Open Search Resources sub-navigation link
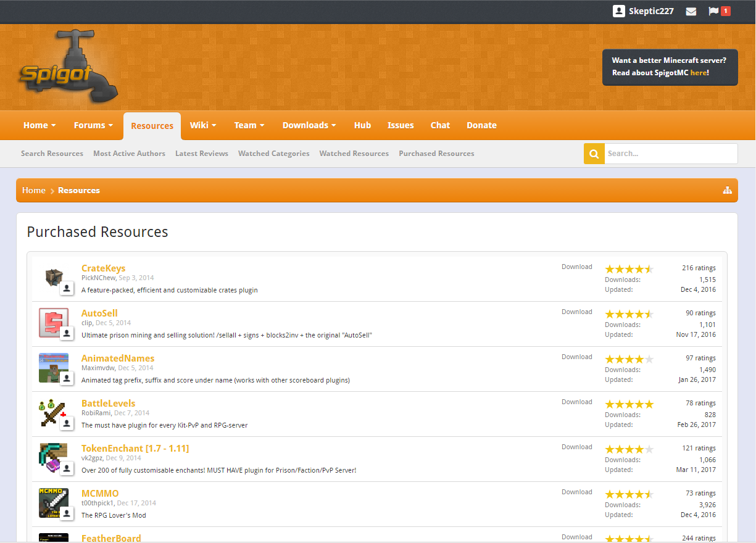 (52, 154)
